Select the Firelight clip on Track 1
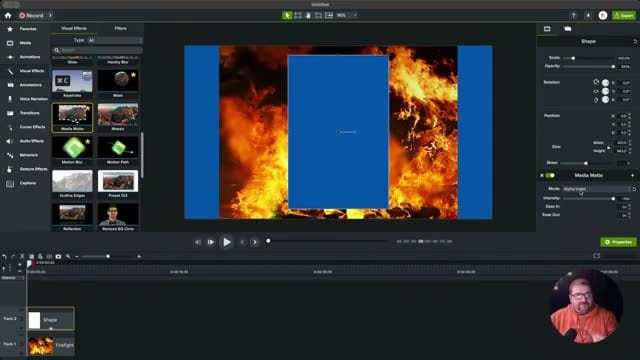The width and height of the screenshot is (640, 360). [x=51, y=345]
